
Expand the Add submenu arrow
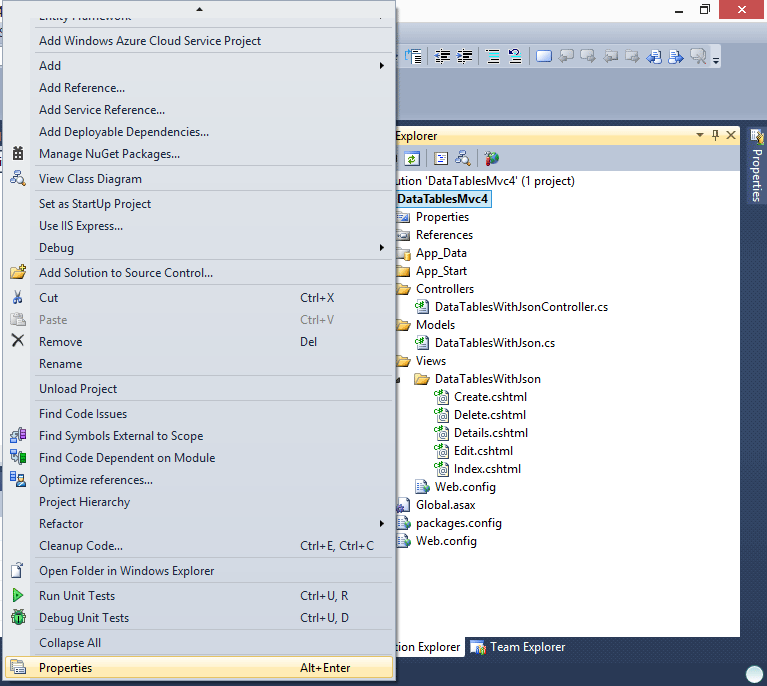coord(382,66)
